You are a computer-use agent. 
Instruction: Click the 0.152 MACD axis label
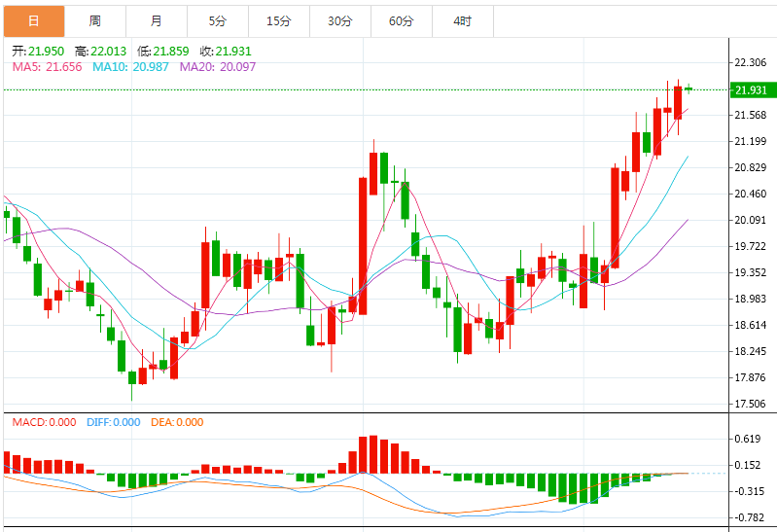tap(748, 465)
